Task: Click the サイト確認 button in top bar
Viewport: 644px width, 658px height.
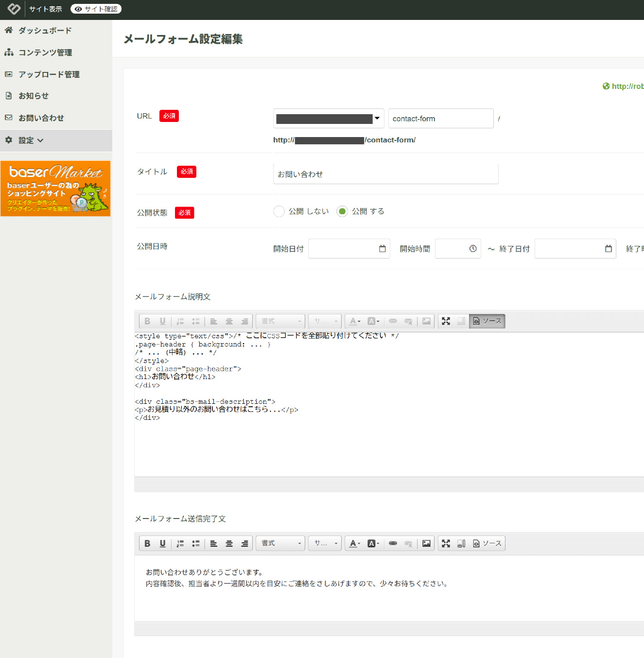Action: pyautogui.click(x=96, y=9)
